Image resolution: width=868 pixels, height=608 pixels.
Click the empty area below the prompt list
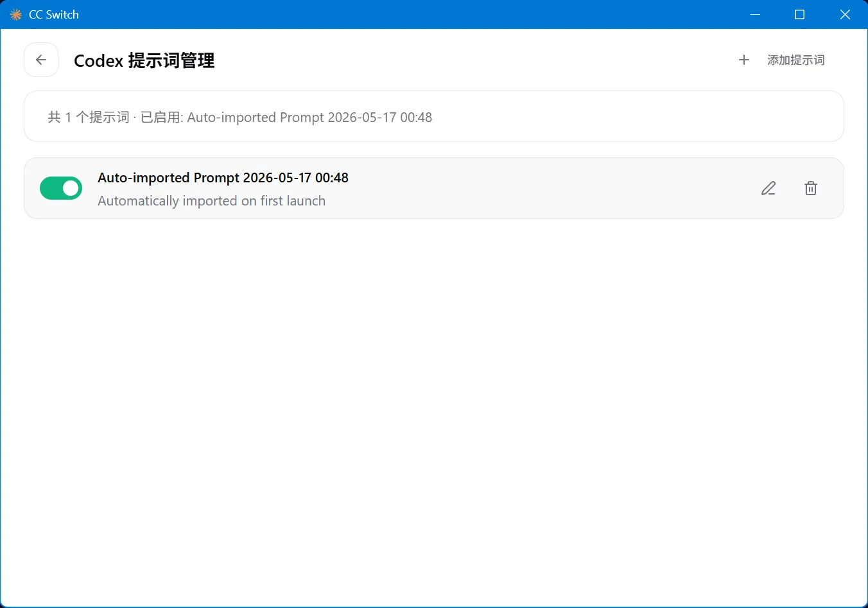click(x=434, y=411)
